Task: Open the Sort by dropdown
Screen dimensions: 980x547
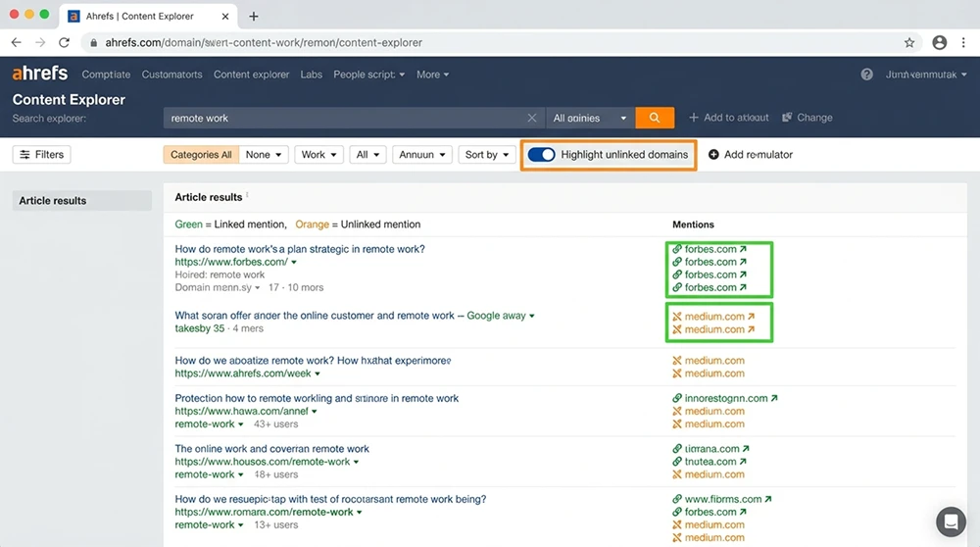Action: (x=487, y=155)
